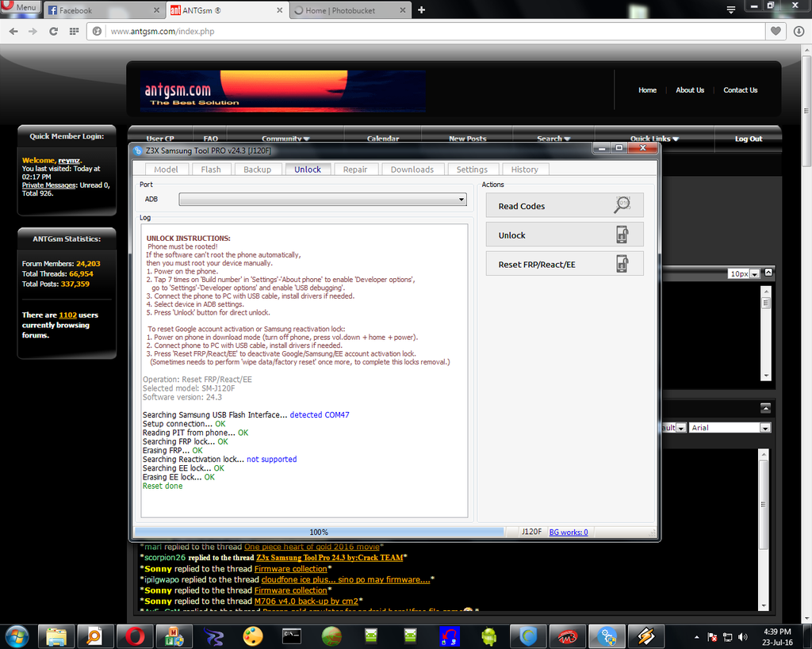Switch to the Repair tab
Screen dimensions: 812x649
(x=355, y=170)
